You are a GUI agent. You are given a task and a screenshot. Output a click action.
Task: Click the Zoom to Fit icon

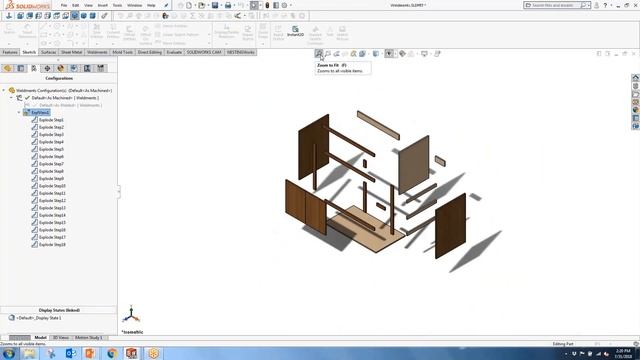[319, 53]
